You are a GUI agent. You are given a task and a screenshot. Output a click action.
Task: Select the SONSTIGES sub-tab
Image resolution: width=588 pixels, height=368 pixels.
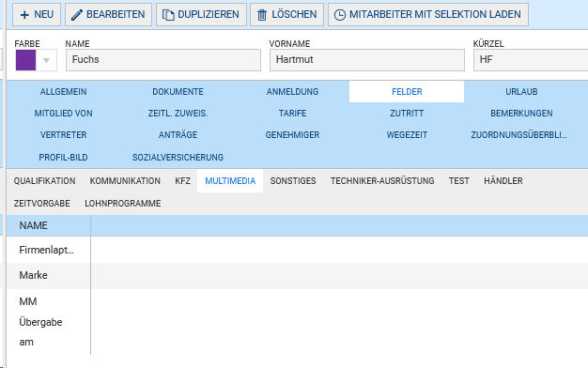tap(293, 181)
